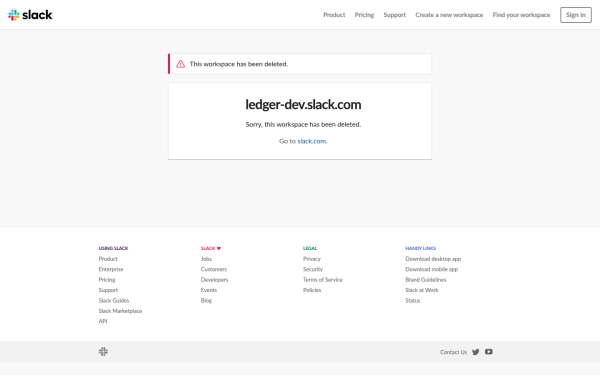Click the gray Slack hash icon in footer
The height and width of the screenshot is (375, 600).
point(103,351)
